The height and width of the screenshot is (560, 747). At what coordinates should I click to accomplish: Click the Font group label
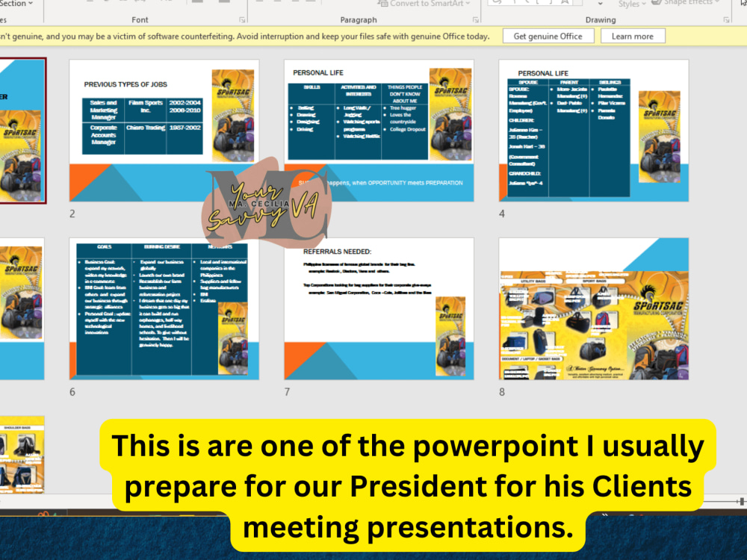(x=140, y=20)
